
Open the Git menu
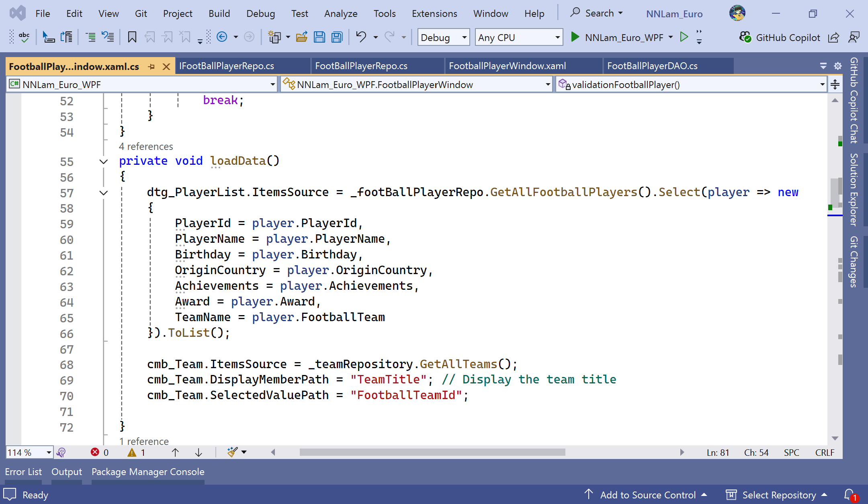pos(141,13)
